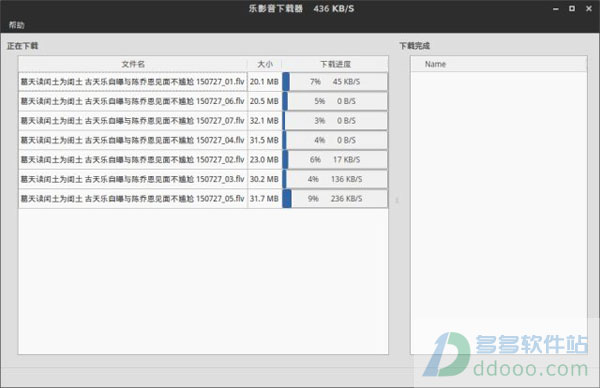Click the progress bar showing 9% 236 KB/S
This screenshot has height=388, width=600.
tap(335, 199)
